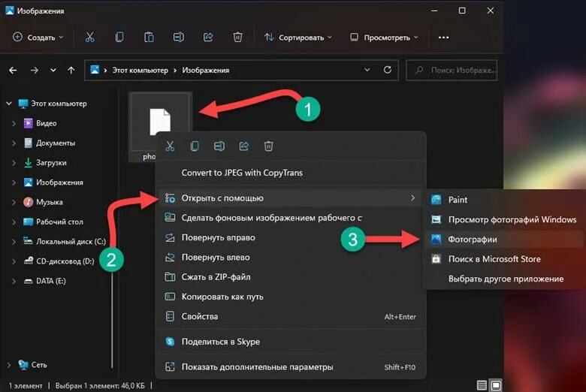This screenshot has width=586, height=392.
Task: Click the Rename icon in the Explorer toolbar
Action: pyautogui.click(x=179, y=37)
